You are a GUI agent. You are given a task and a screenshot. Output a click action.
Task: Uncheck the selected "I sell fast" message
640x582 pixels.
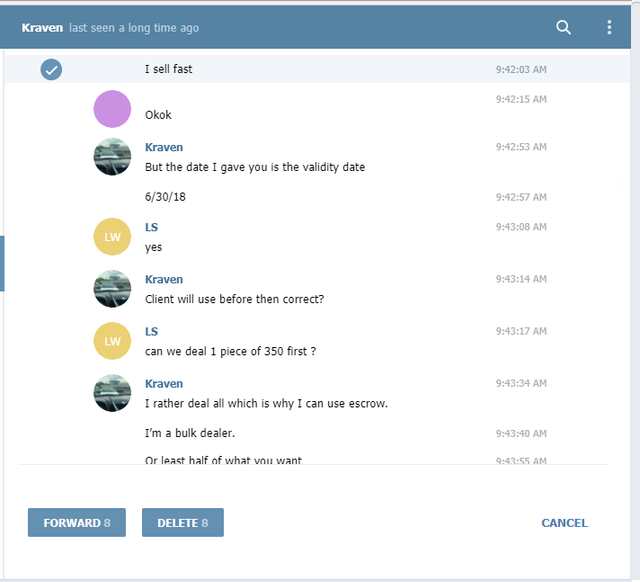pos(51,69)
